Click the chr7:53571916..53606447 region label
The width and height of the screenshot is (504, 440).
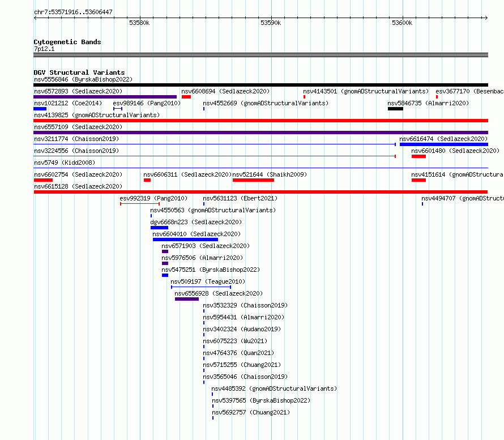pos(73,12)
